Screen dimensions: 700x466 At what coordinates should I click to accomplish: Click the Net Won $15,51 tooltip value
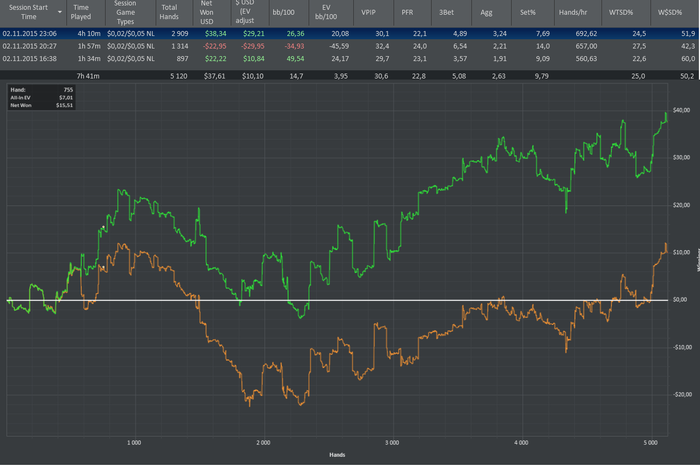(x=64, y=105)
